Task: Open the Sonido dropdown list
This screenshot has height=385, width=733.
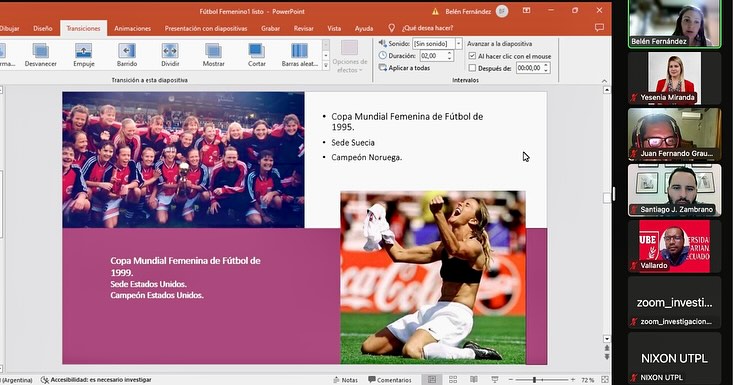Action: 459,43
